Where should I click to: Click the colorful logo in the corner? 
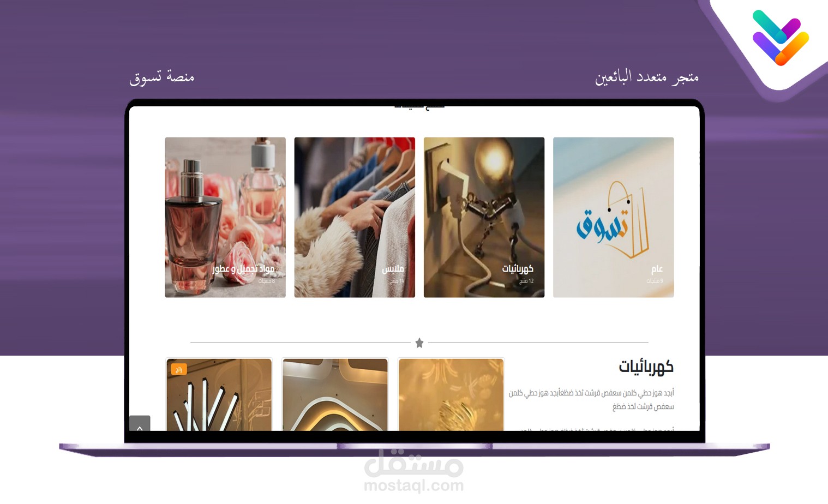point(780,37)
